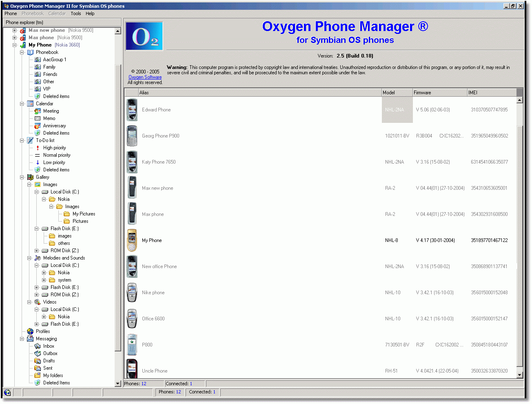532x404 pixels.
Task: Select the Nike phone row alias
Action: coord(153,293)
